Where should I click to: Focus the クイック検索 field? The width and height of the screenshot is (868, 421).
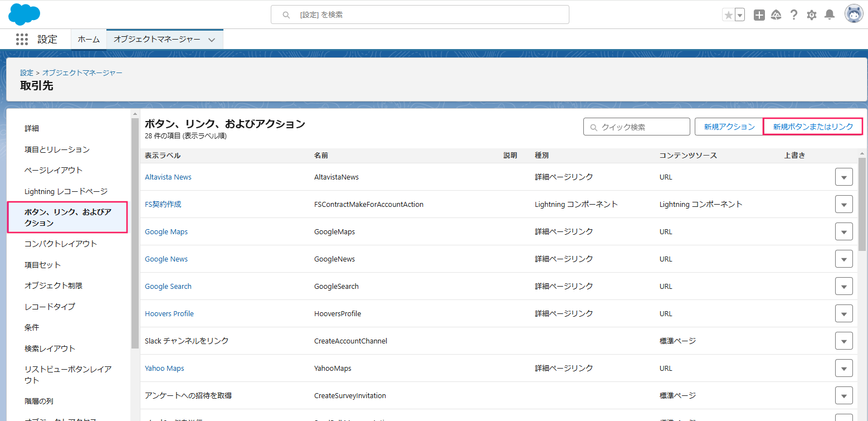pyautogui.click(x=637, y=127)
